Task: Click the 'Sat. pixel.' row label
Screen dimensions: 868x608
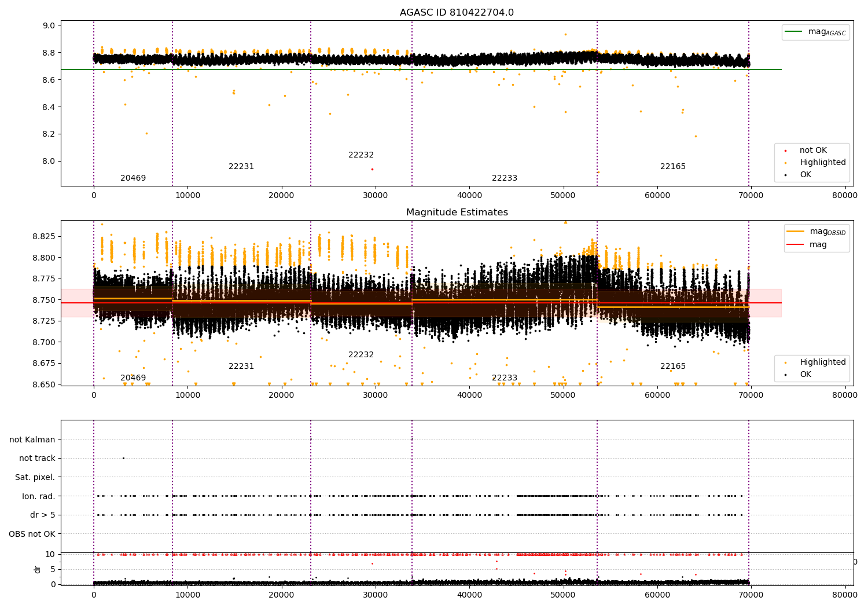Action: (x=35, y=478)
